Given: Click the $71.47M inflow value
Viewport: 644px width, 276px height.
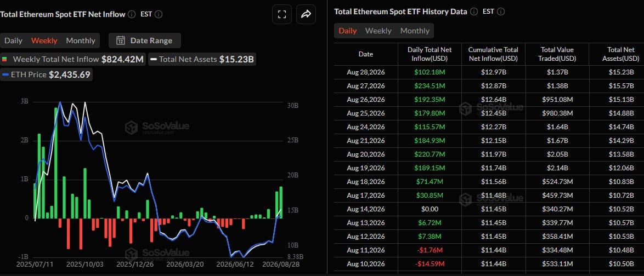Looking at the screenshot, I should click(x=430, y=182).
